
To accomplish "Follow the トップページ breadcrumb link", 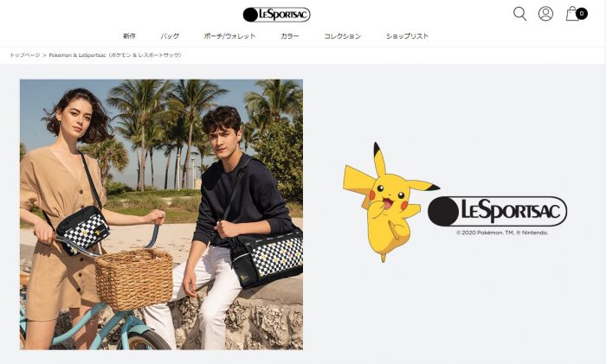I will tap(25, 55).
